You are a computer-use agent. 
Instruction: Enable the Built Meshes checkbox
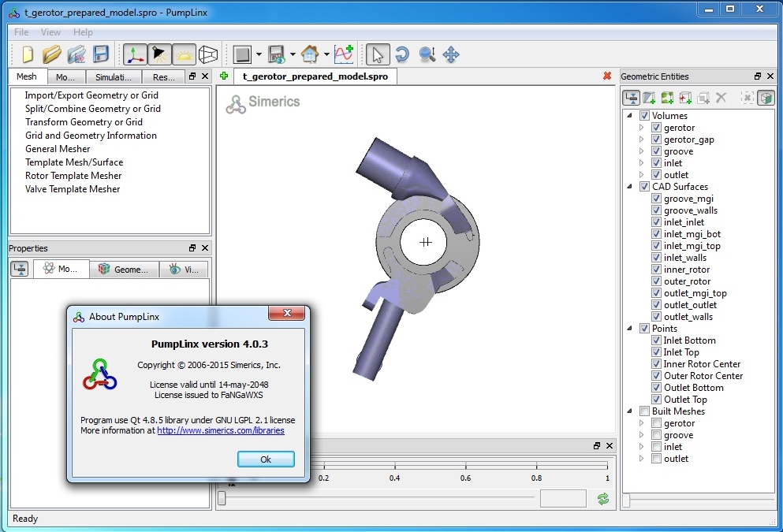[x=644, y=411]
